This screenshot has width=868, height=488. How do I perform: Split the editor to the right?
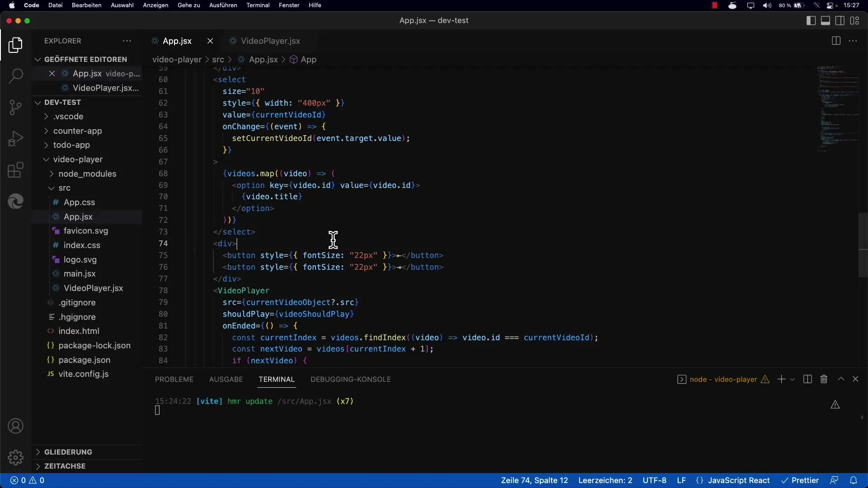pyautogui.click(x=836, y=41)
